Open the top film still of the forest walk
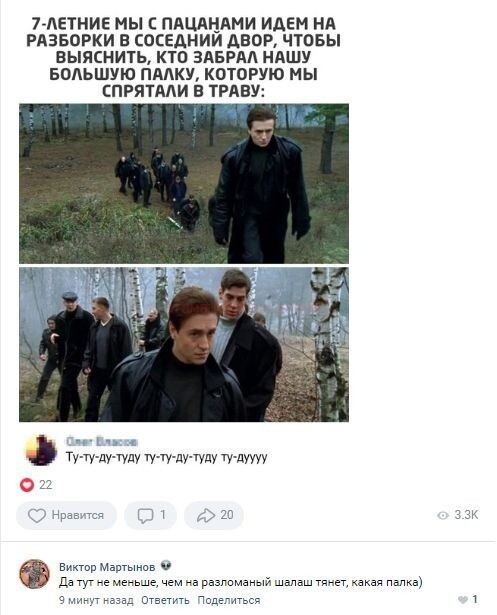This screenshot has width=497, height=615. tap(184, 184)
